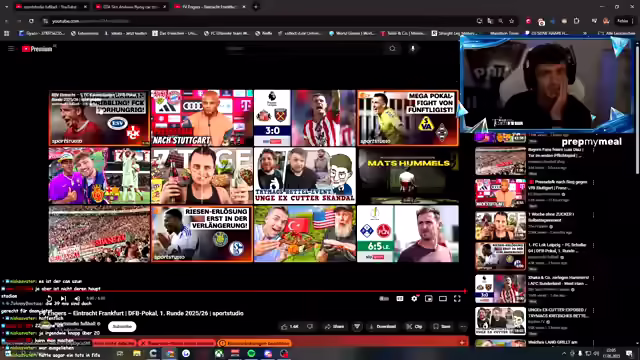Open player settings gear
Image resolution: width=640 pixels, height=360 pixels.
pos(414,299)
